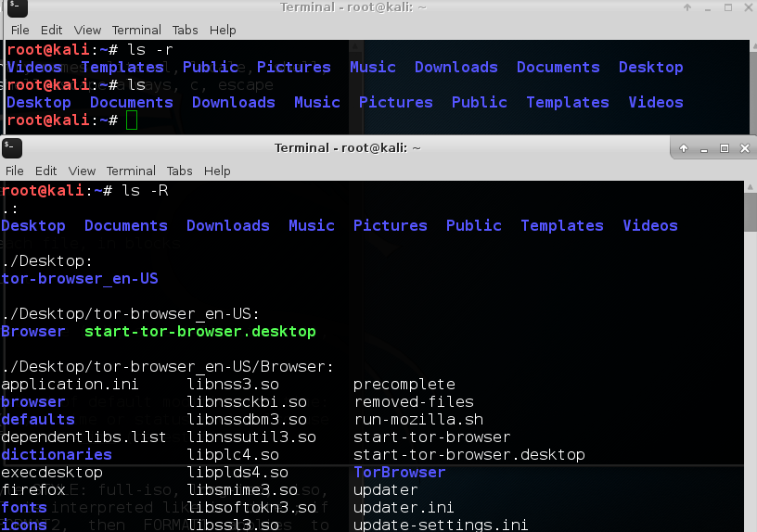Click 'updater.ini' file name

tap(404, 507)
